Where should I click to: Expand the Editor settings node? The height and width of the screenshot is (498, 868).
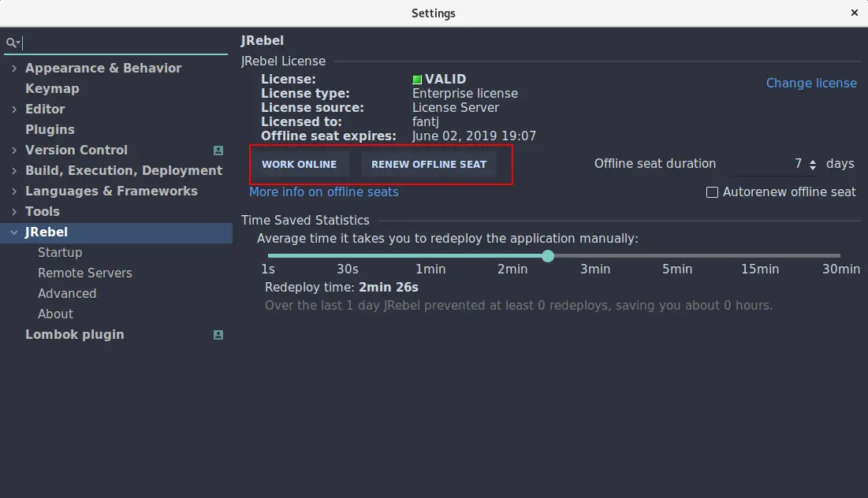pos(14,110)
